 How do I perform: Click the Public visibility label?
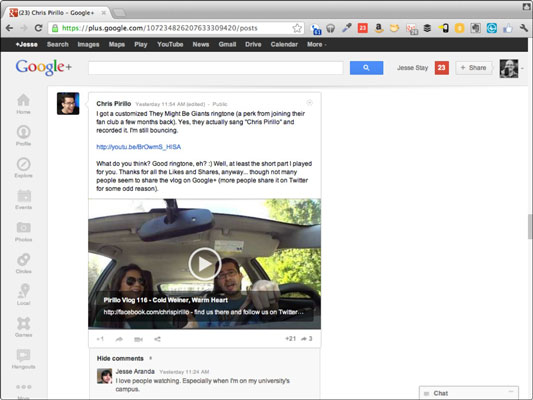[x=220, y=104]
